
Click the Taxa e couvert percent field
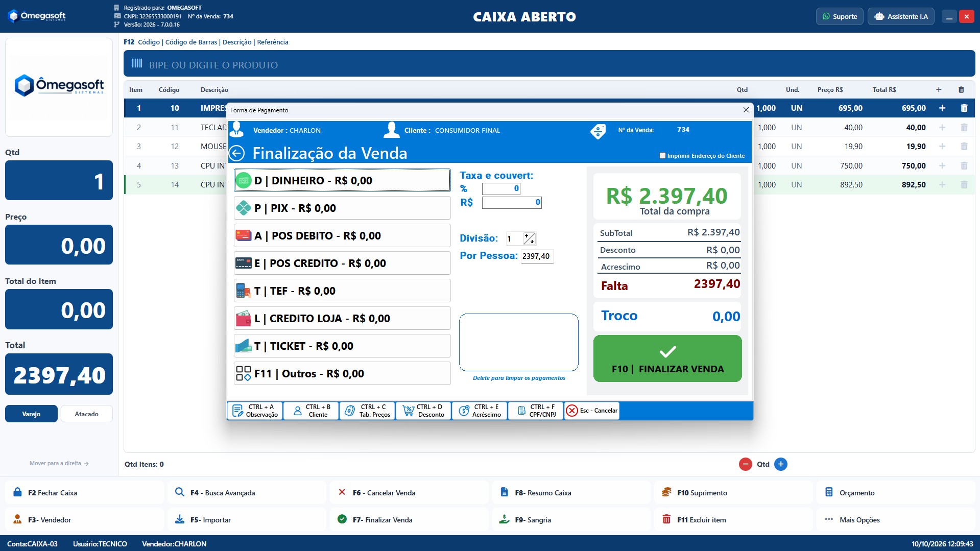[501, 188]
